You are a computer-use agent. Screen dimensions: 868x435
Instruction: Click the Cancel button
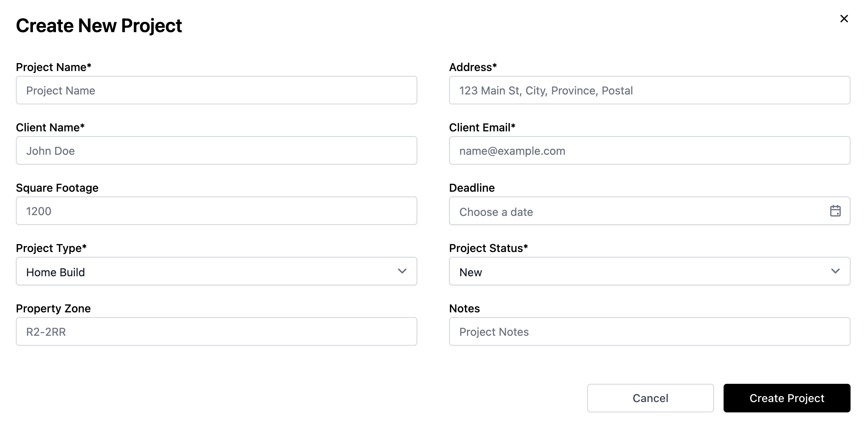(650, 398)
